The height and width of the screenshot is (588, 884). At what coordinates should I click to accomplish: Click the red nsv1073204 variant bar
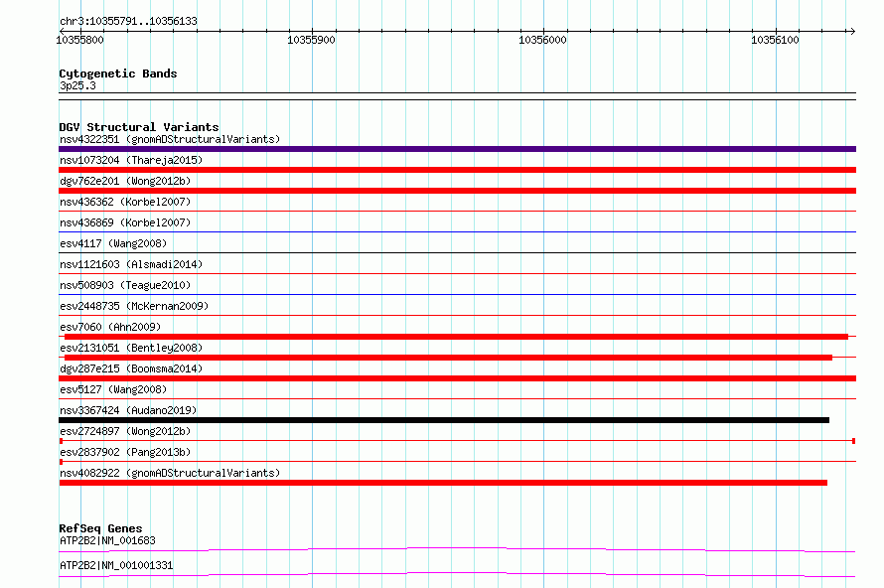coord(457,170)
